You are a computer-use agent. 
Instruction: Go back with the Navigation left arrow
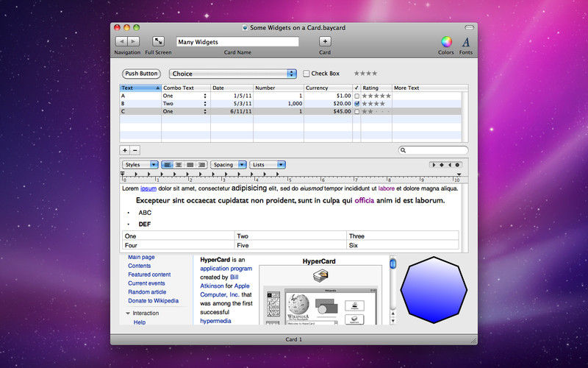tap(121, 41)
